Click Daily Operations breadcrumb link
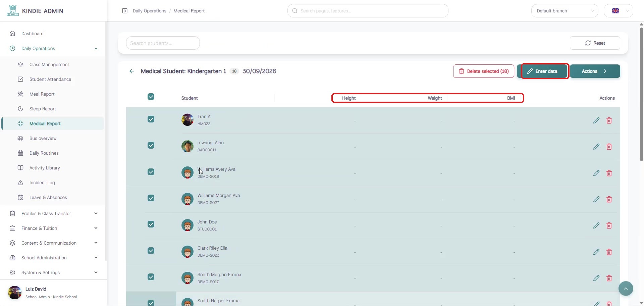 150,11
